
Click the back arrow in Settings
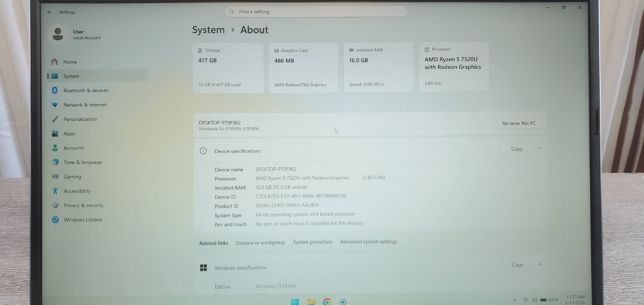pyautogui.click(x=50, y=12)
